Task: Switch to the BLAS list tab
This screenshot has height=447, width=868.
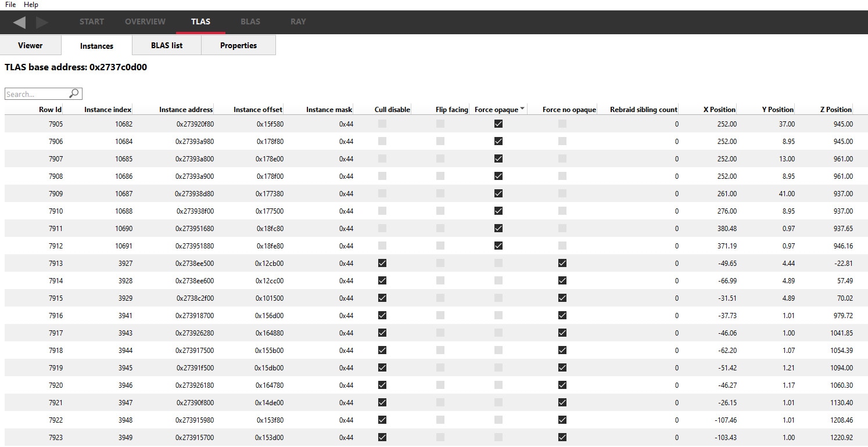Action: [x=167, y=45]
